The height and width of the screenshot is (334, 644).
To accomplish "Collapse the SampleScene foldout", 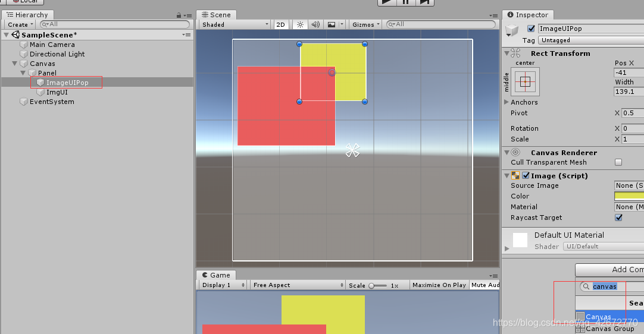I will (x=6, y=35).
